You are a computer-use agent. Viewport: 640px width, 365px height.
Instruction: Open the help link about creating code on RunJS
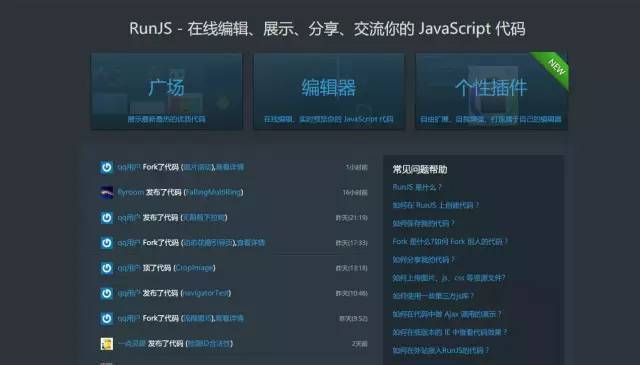pos(436,205)
